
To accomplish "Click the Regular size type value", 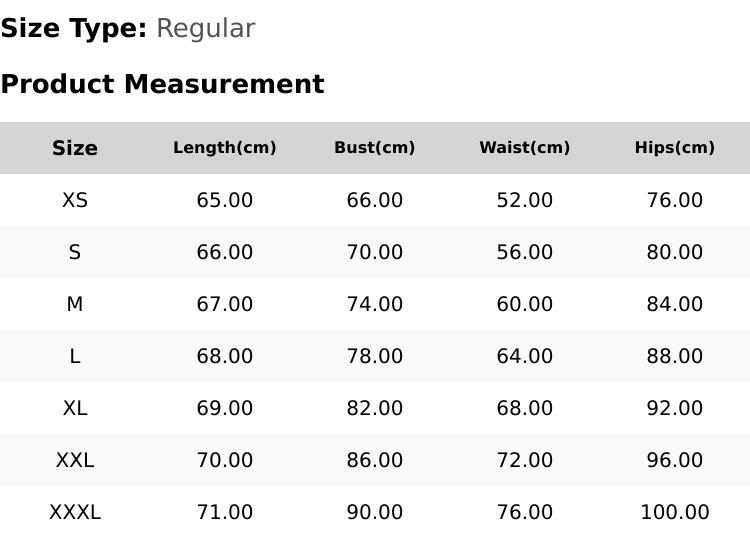I will click(206, 29).
